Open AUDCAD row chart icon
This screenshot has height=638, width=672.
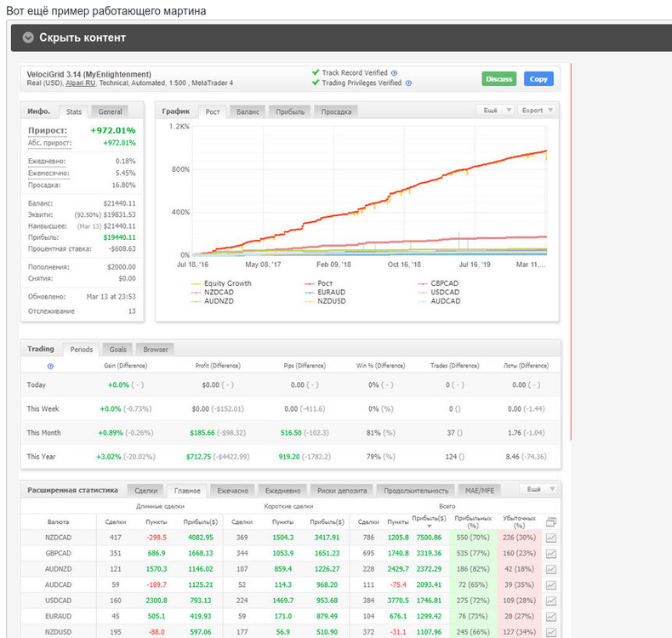(x=550, y=585)
